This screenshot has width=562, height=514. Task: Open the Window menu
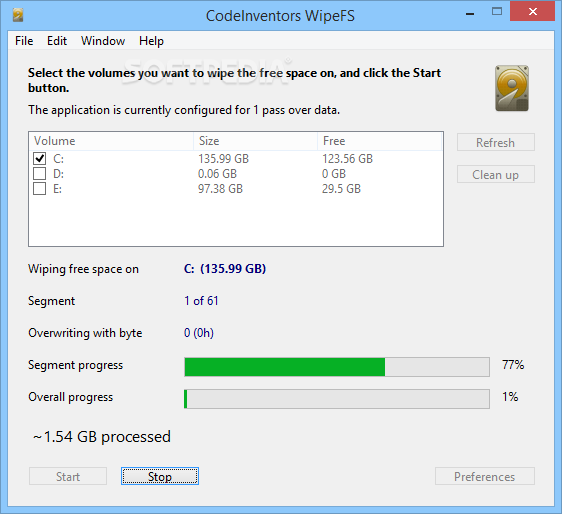click(103, 41)
